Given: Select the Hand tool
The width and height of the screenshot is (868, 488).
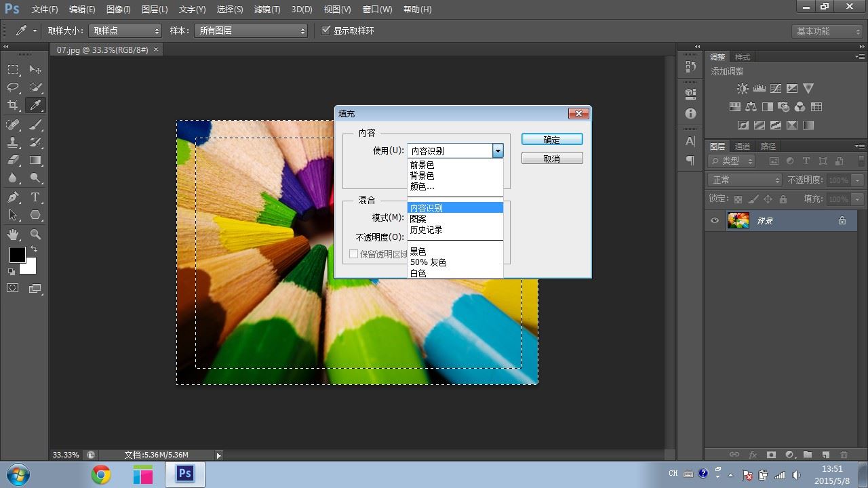Looking at the screenshot, I should [13, 235].
